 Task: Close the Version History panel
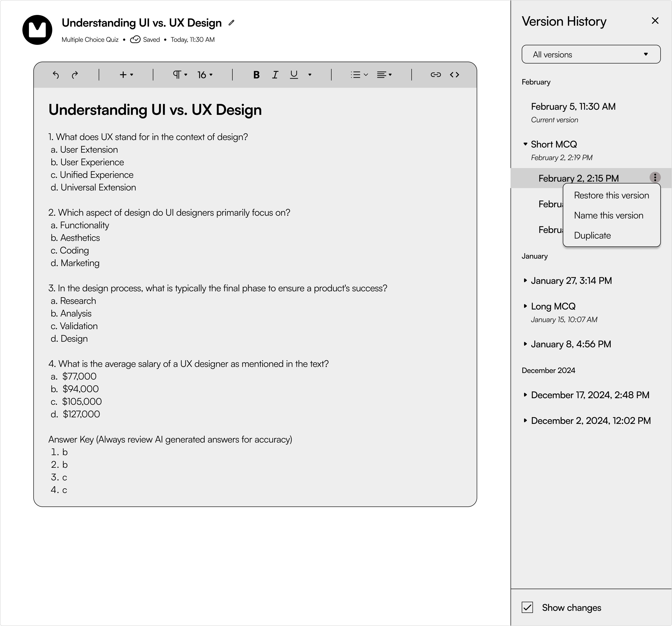655,21
